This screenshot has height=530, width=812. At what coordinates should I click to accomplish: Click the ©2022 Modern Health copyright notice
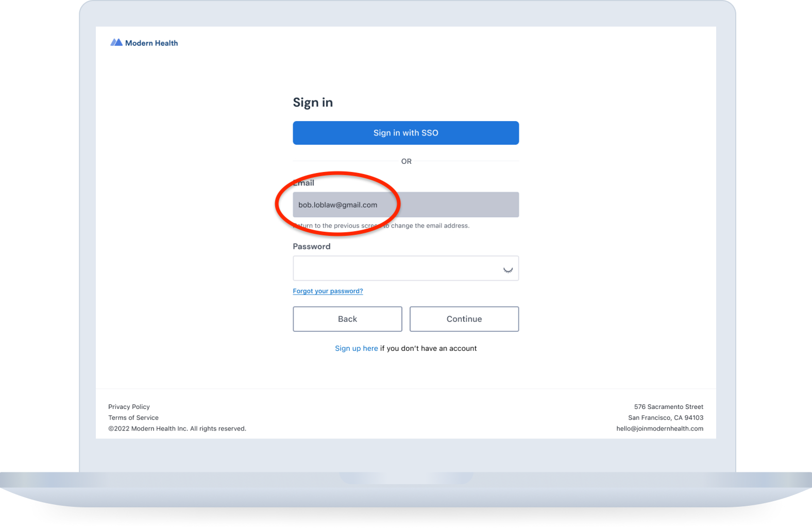(x=177, y=429)
